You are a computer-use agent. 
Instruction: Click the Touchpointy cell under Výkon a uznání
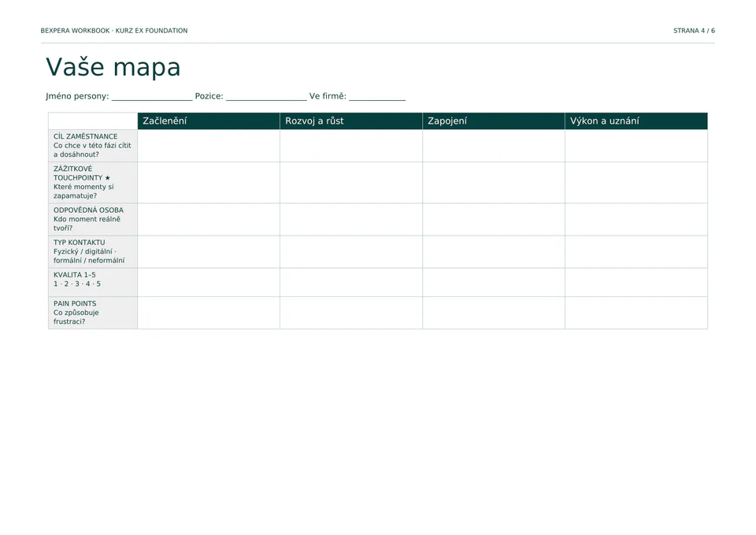pos(636,182)
